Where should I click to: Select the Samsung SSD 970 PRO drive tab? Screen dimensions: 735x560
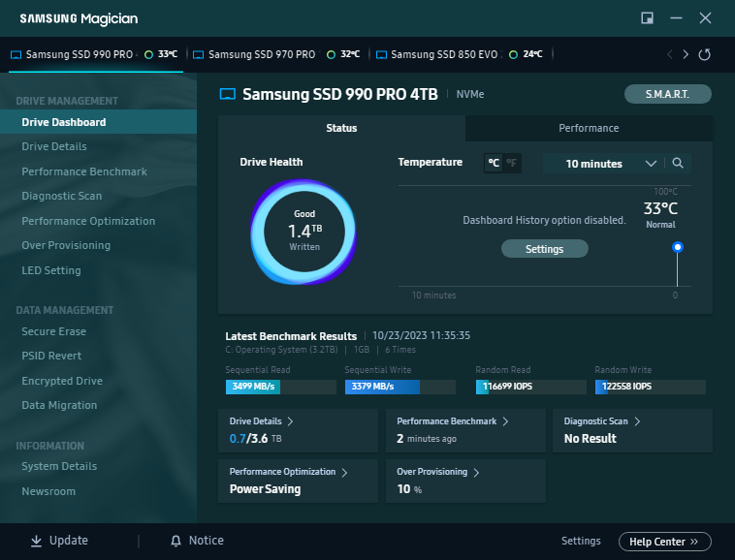coord(261,54)
